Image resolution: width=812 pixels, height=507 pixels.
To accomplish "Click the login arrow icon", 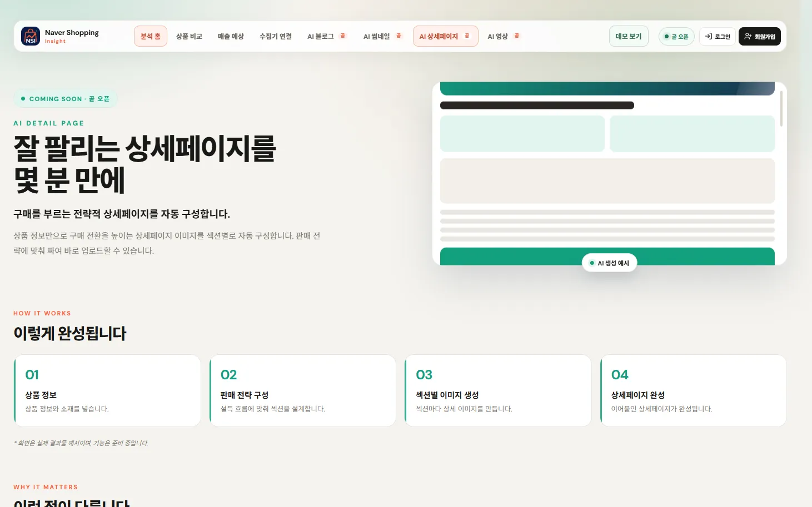I will [x=709, y=36].
